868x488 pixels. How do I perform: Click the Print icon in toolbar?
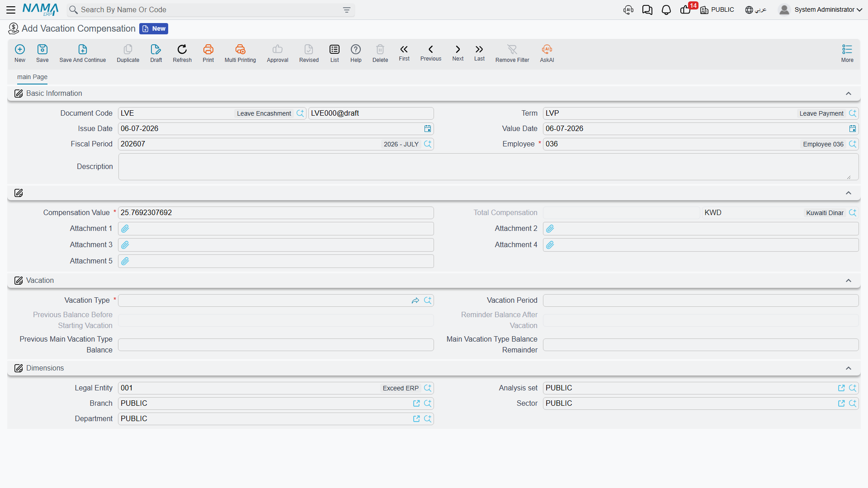[x=208, y=49]
